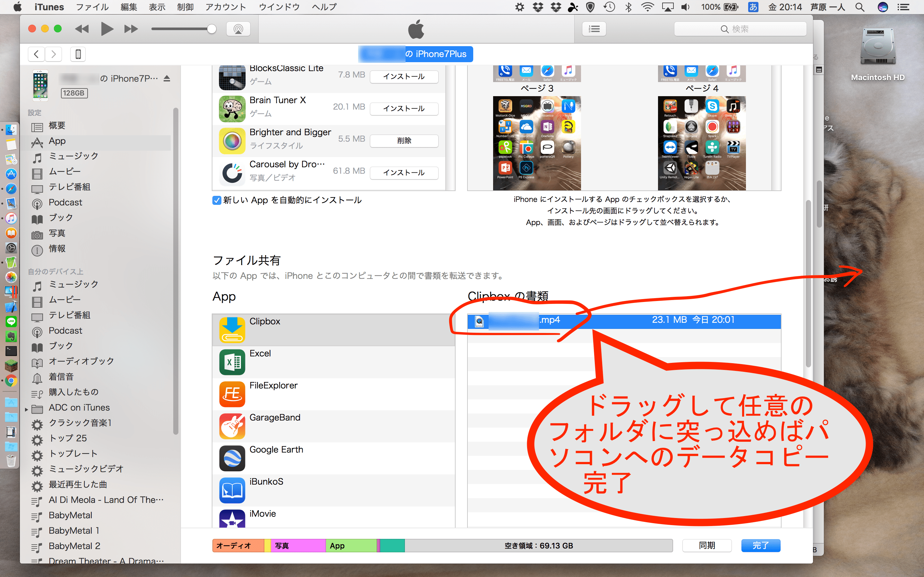Open the ファイル menu
This screenshot has height=577, width=924.
(92, 7)
